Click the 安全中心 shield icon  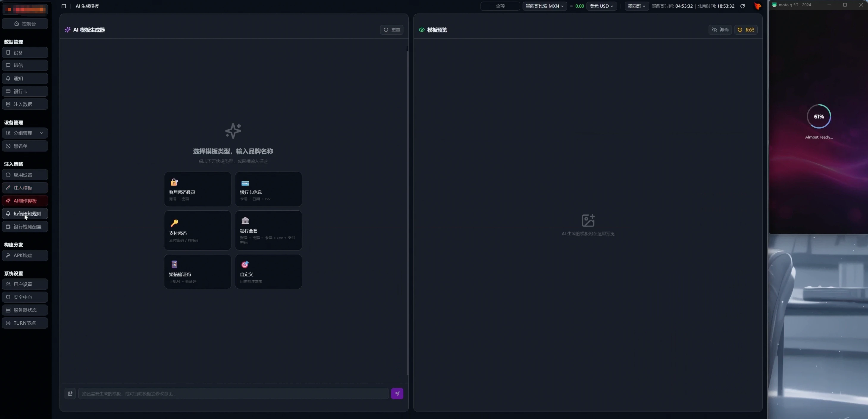click(x=8, y=297)
